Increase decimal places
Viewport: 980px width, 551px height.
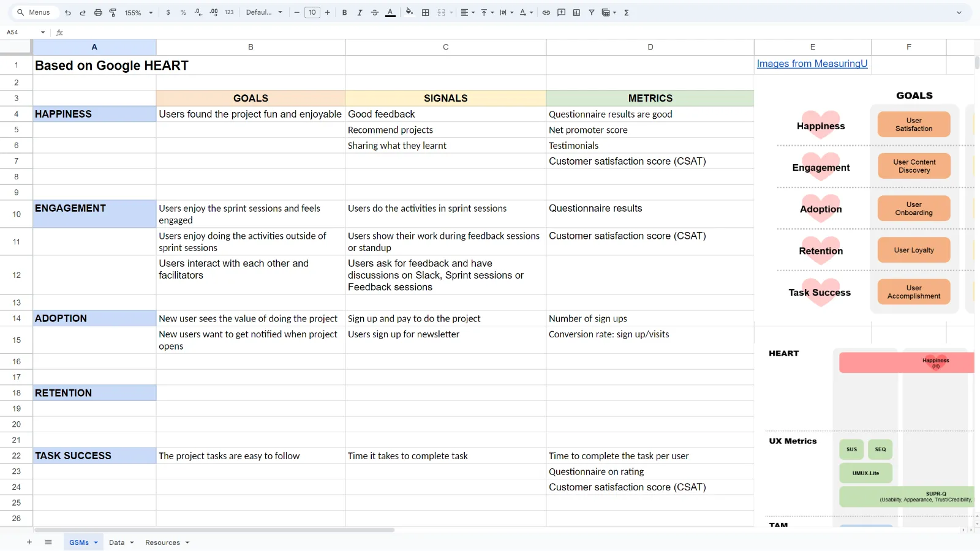tap(214, 12)
